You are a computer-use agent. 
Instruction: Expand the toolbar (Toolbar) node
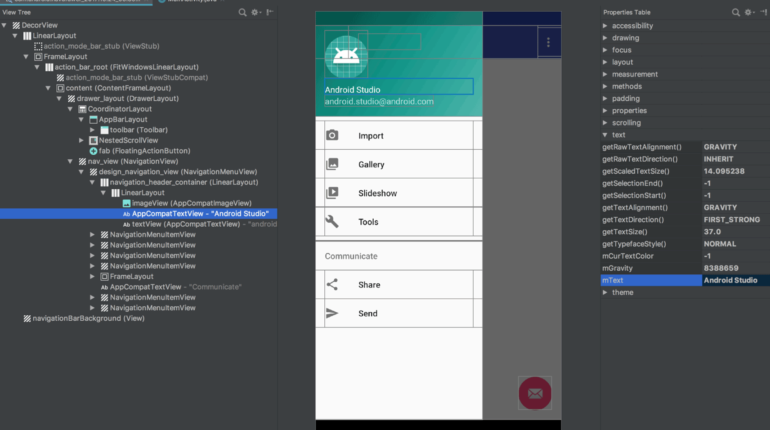pos(93,130)
